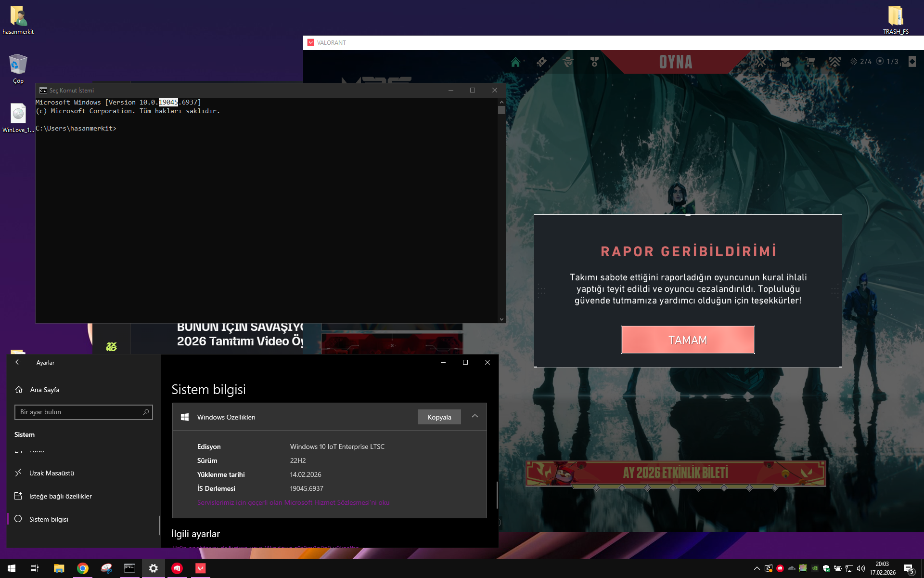Viewport: 924px width, 578px height.
Task: Select the WinLove_1... desktop file
Action: (x=18, y=118)
